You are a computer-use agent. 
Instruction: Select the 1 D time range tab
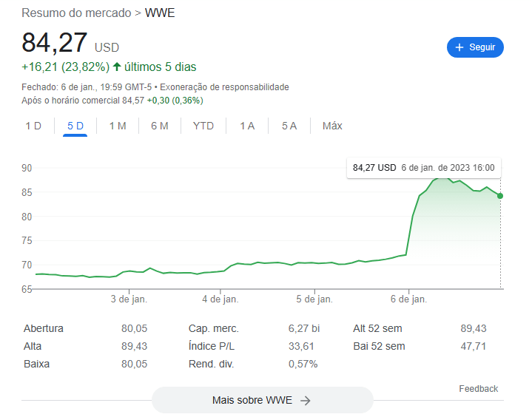(33, 126)
